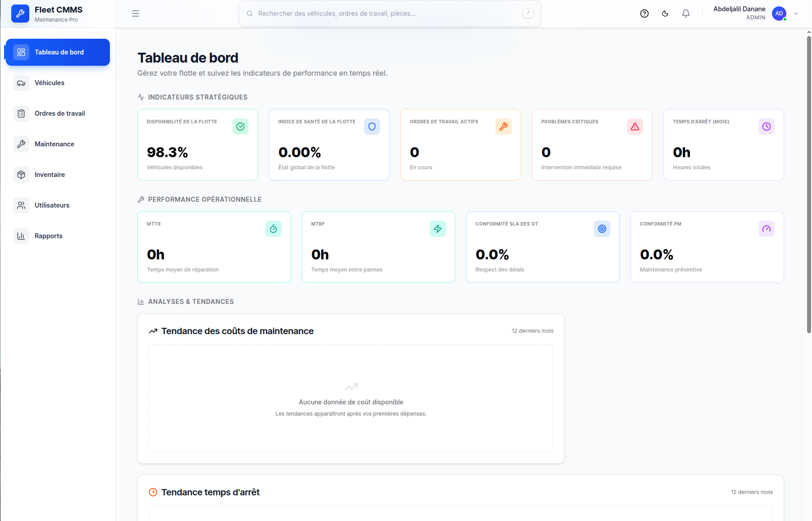The height and width of the screenshot is (521, 812).
Task: Click the ANALYSES & TENDANCES heading
Action: pos(191,302)
